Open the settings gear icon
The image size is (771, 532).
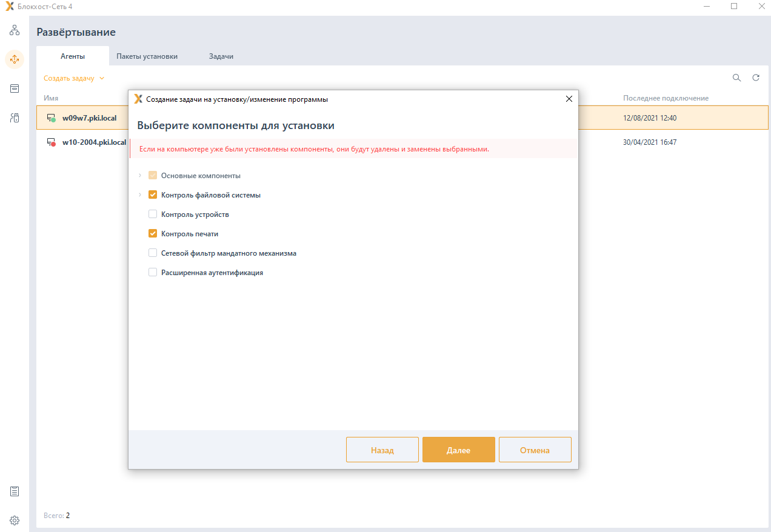pyautogui.click(x=15, y=520)
